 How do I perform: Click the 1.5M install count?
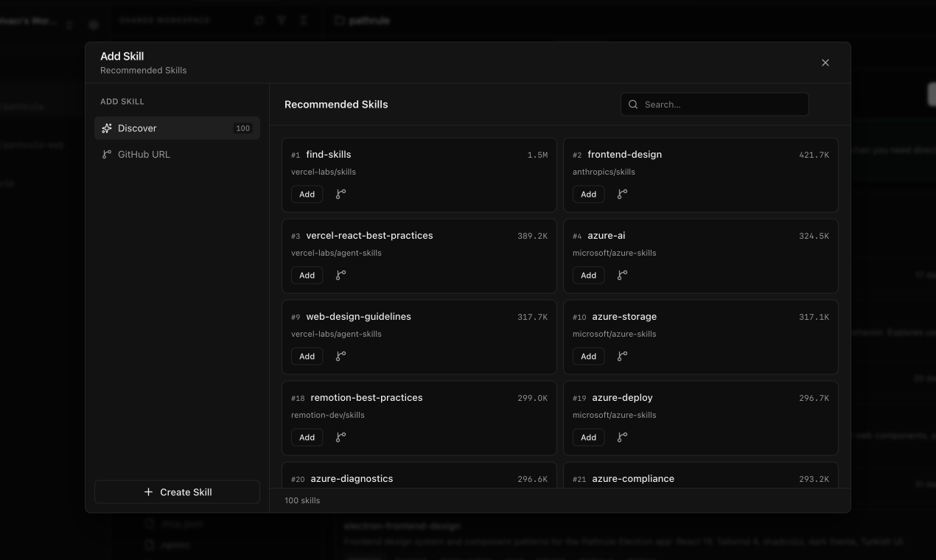pos(537,155)
